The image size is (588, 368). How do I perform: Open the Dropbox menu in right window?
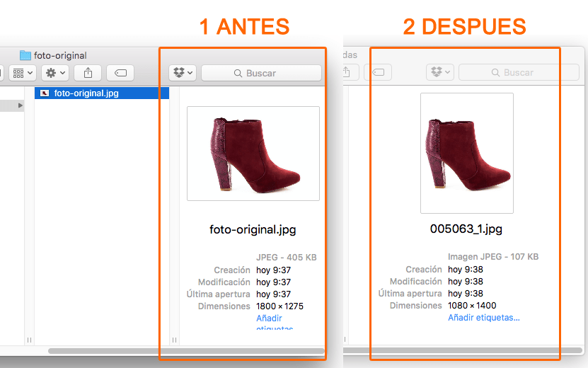point(439,72)
